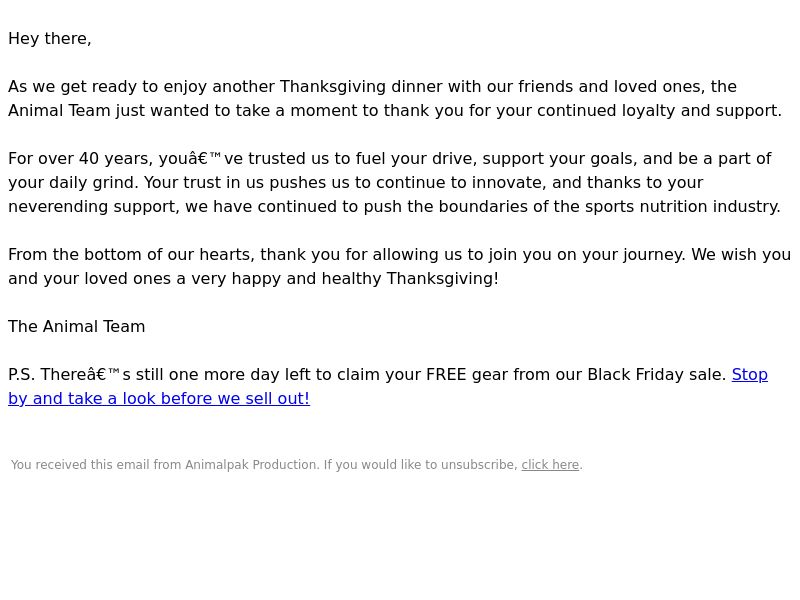Image resolution: width=800 pixels, height=600 pixels.
Task: Click the 'click here' unsubscribe link
Action: tap(550, 465)
